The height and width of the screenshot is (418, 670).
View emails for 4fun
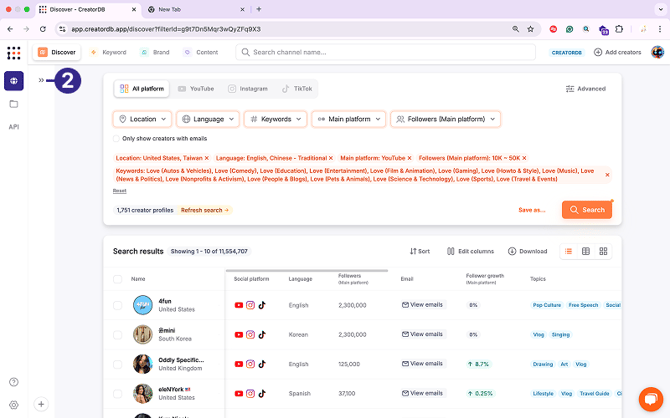(423, 305)
